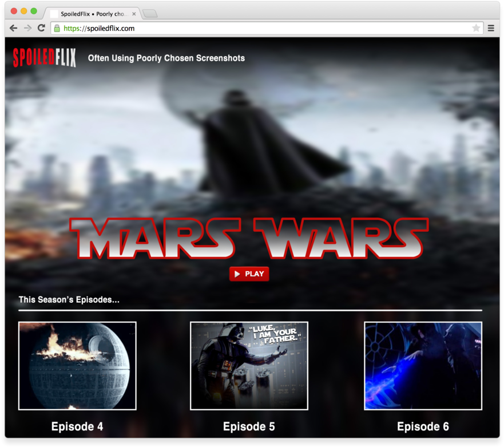
Task: Open the Episode 6 blue lightning thumbnail
Action: point(423,366)
